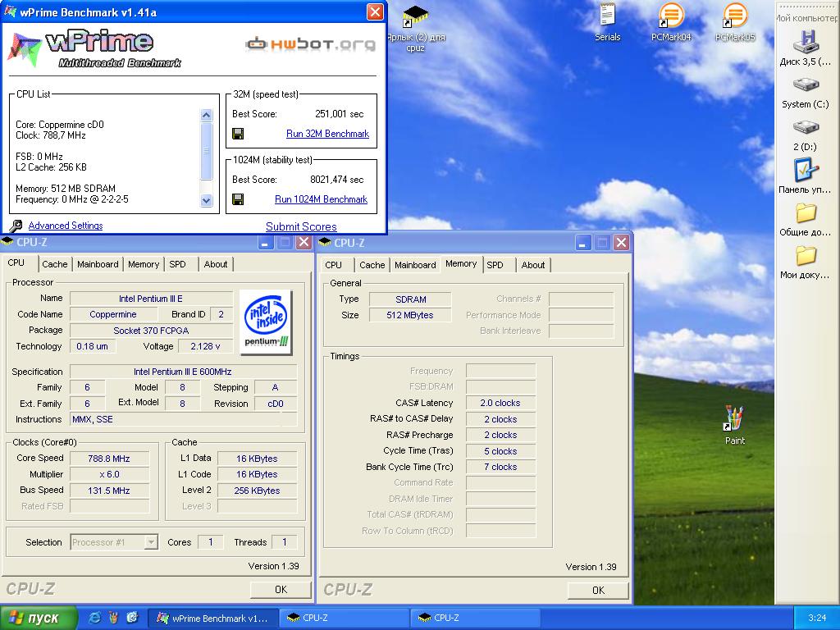
Task: Open the 3.5 floppy disk drive icon
Action: [x=806, y=41]
